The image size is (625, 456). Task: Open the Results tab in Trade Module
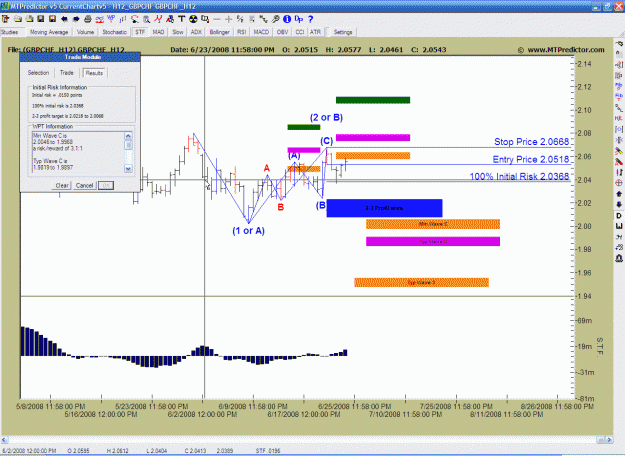(94, 73)
